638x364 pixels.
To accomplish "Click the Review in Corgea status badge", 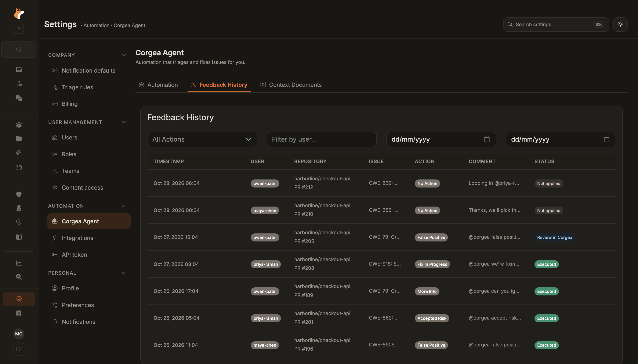I will click(x=555, y=237).
